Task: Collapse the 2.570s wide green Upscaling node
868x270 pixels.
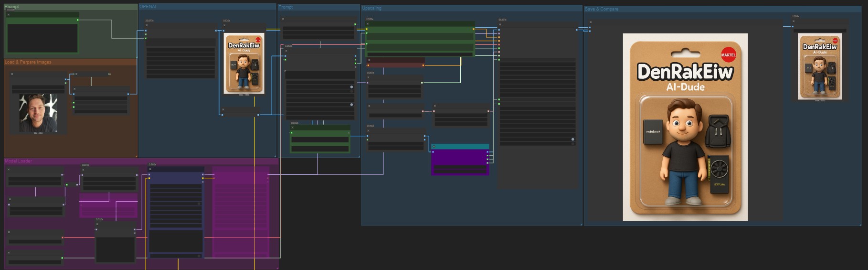Action: (367, 23)
